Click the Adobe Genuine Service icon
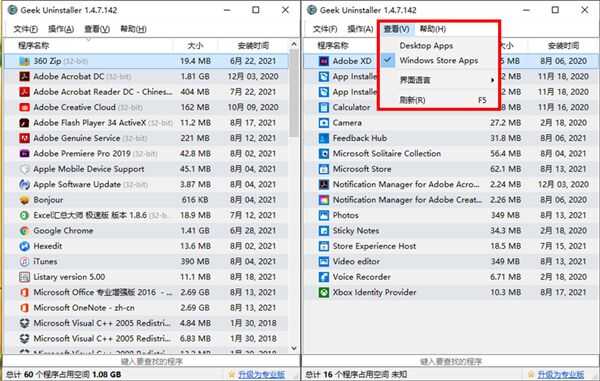Screen dimensions: 600x381 [24, 138]
